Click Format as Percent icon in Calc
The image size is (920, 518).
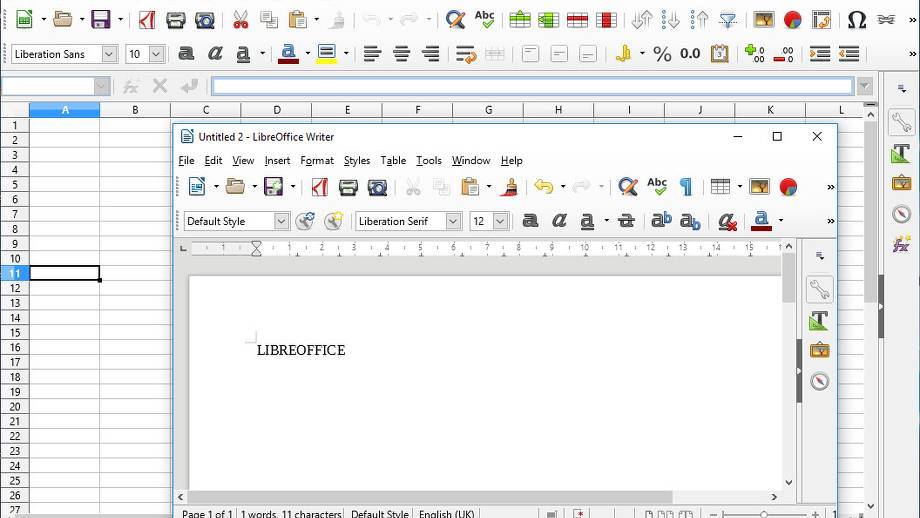[x=662, y=54]
